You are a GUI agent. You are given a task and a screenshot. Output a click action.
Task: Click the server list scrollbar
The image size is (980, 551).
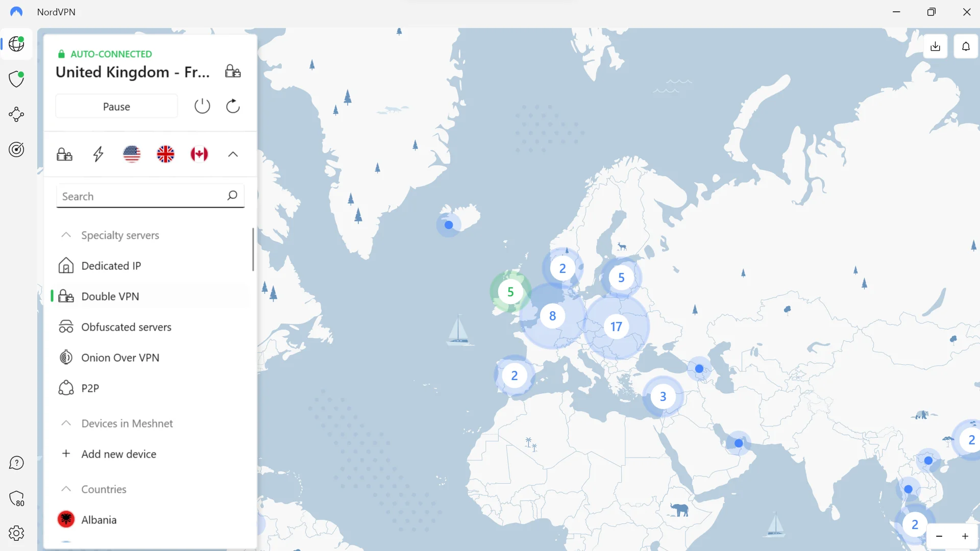tap(253, 249)
